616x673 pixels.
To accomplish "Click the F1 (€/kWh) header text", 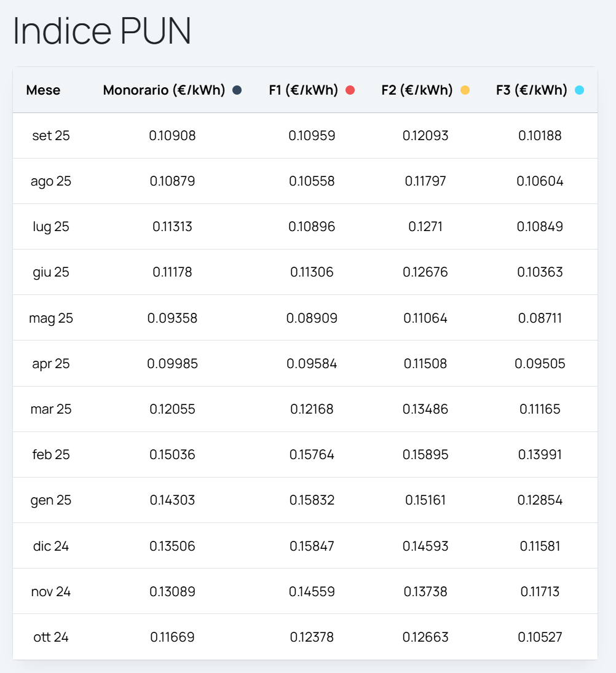I will point(304,90).
